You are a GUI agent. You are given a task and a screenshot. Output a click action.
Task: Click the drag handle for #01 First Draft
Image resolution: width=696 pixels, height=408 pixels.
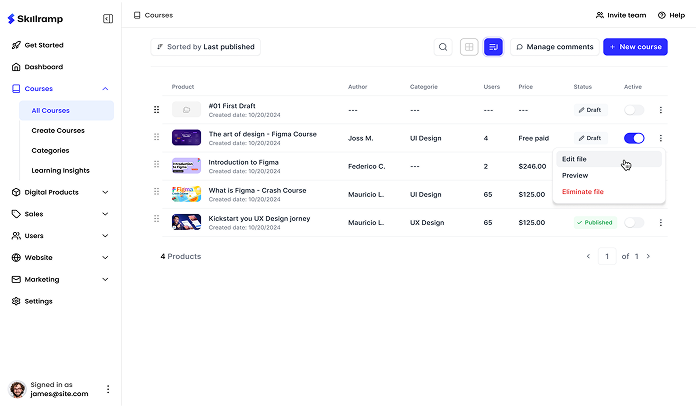point(156,110)
